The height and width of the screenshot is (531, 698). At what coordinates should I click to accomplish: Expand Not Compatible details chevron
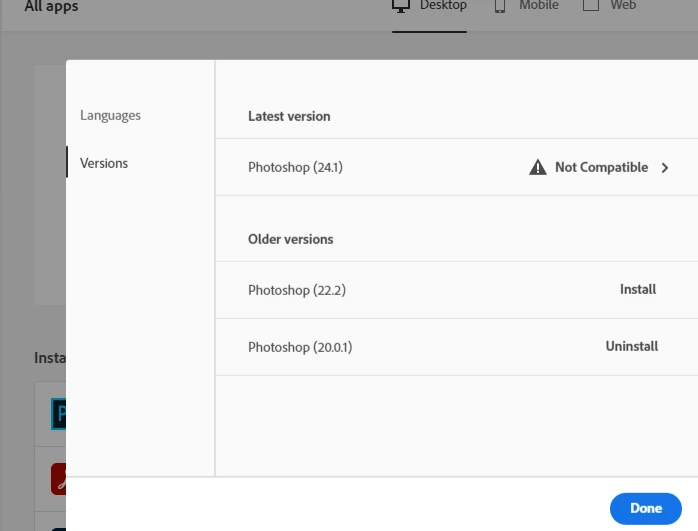click(x=665, y=168)
